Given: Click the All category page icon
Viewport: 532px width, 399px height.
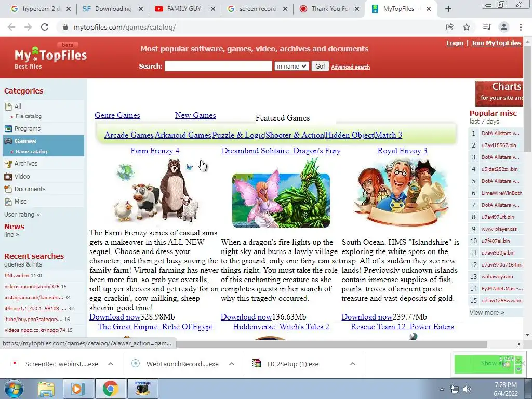Looking at the screenshot, I should point(8,107).
